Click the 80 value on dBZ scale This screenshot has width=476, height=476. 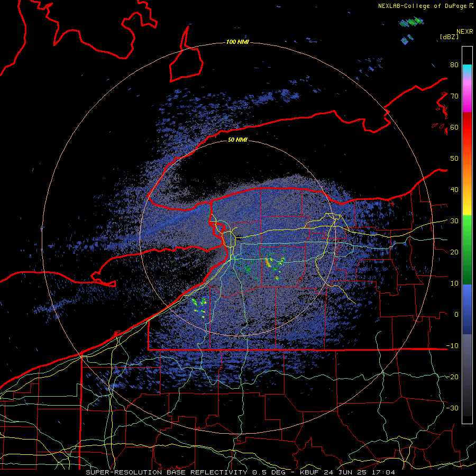click(x=454, y=65)
